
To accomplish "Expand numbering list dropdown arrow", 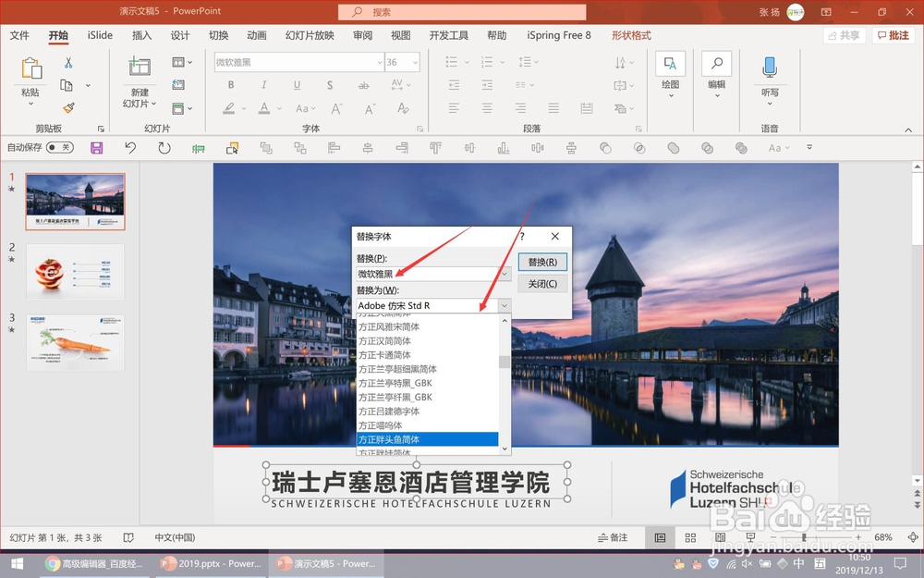I will (x=502, y=62).
